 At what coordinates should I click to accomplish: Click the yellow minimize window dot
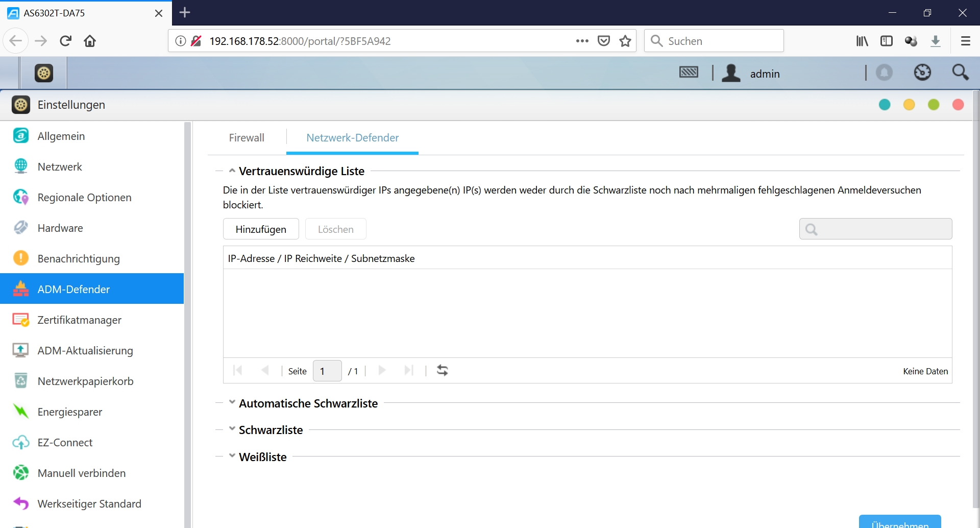click(x=909, y=105)
